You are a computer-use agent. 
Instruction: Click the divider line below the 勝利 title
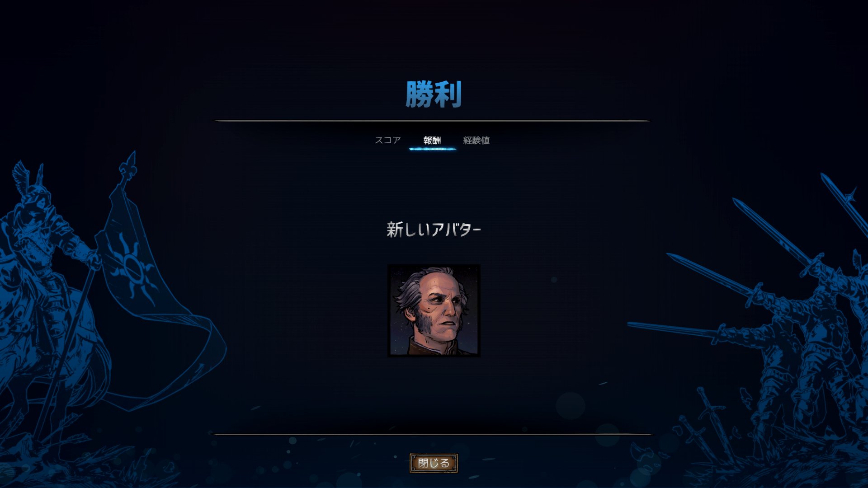click(433, 121)
